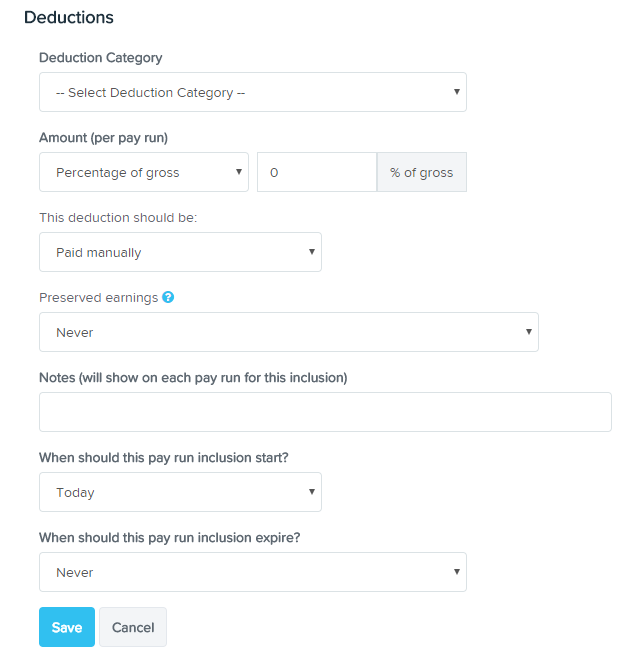Image resolution: width=625 pixels, height=656 pixels.
Task: Click the inclusion expire dropdown arrow
Action: [456, 571]
